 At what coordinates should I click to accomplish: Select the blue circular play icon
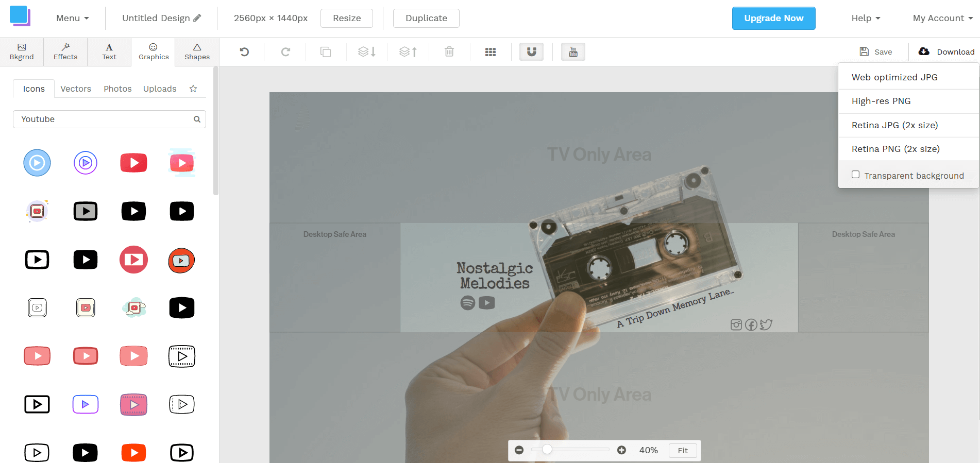coord(37,163)
